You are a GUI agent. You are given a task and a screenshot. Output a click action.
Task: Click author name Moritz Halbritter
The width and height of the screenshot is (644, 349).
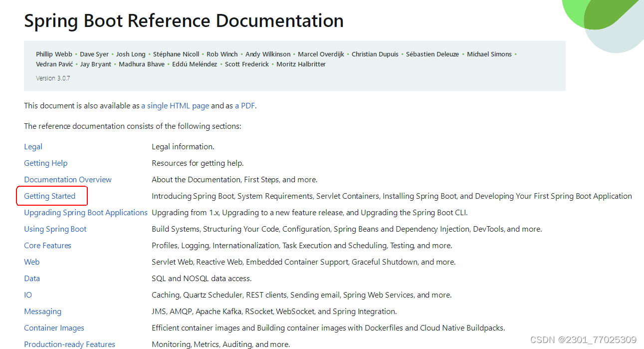point(301,64)
